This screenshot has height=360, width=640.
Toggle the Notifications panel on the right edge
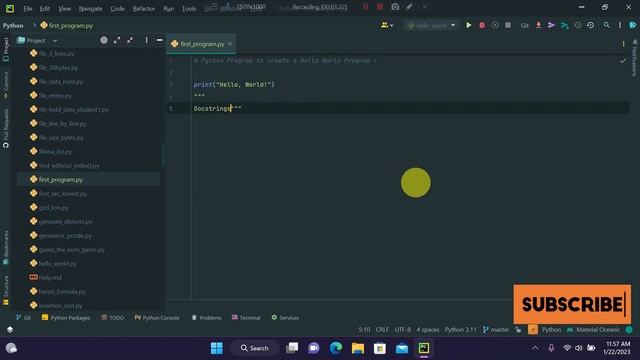click(x=634, y=58)
